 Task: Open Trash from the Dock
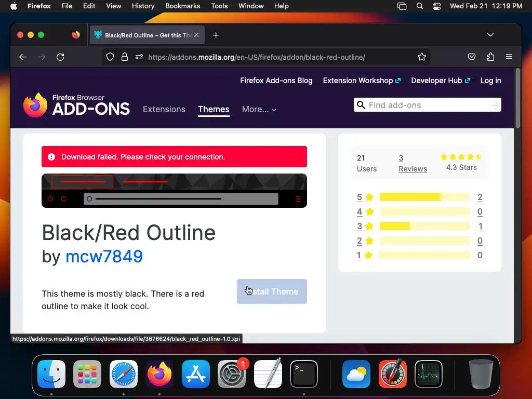tap(481, 374)
